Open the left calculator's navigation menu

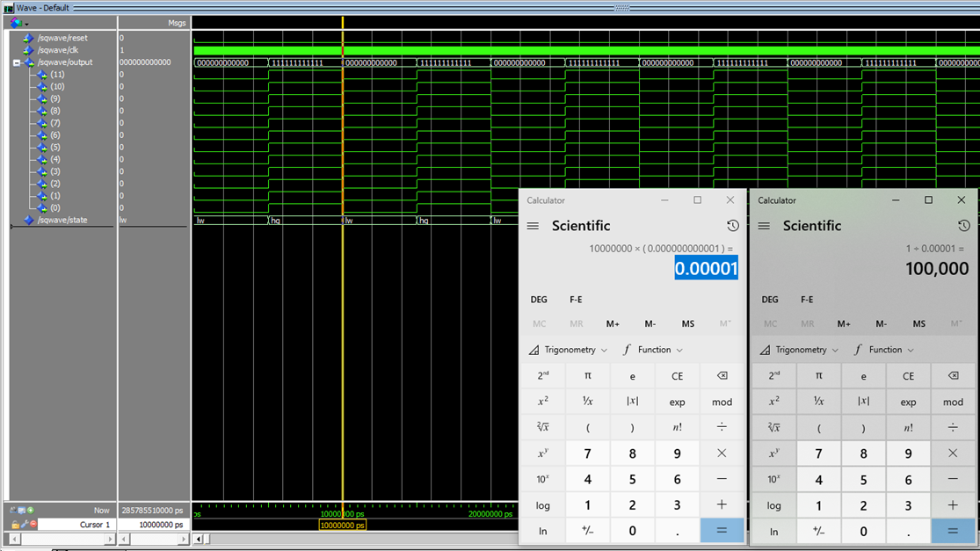point(532,226)
